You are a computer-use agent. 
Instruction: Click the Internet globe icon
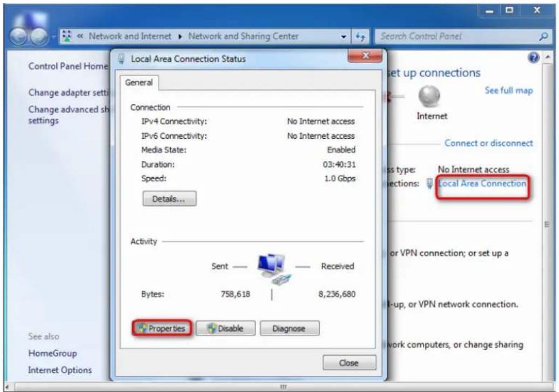point(429,97)
